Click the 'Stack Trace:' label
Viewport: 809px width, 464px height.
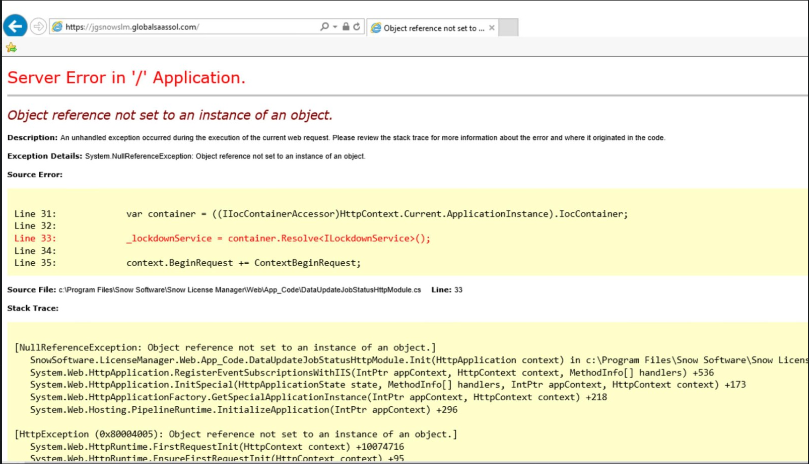coord(33,308)
